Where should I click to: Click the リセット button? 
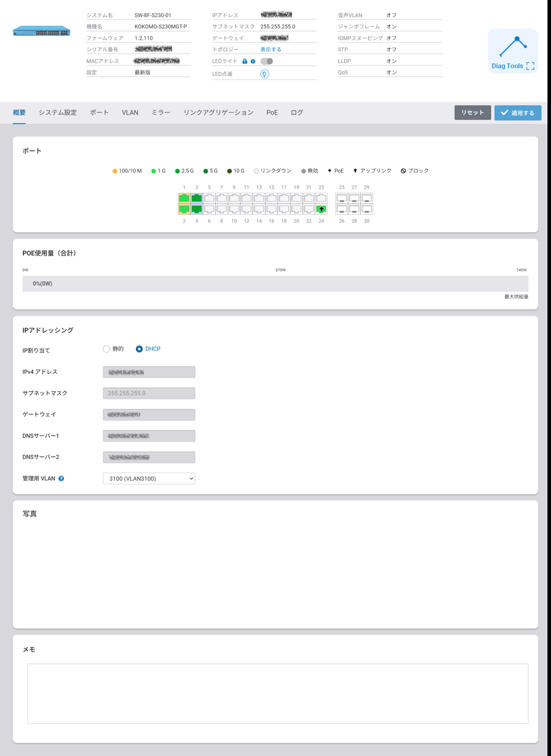[x=472, y=113]
